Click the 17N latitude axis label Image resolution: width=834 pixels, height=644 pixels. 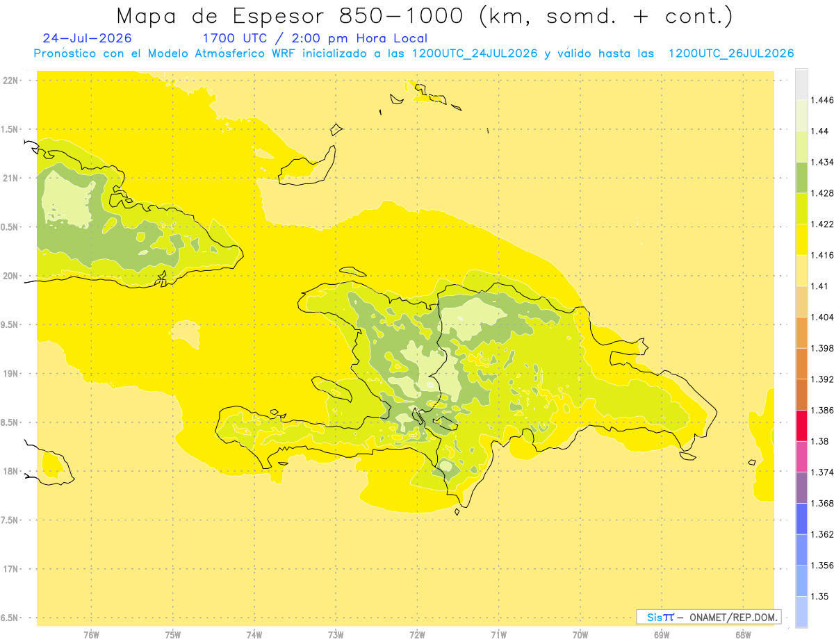coord(12,569)
